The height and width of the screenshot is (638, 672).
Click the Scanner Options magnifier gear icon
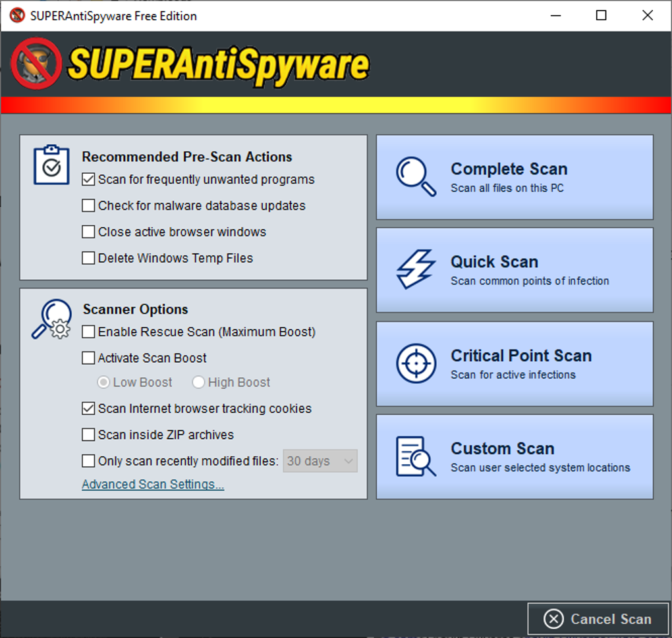point(51,319)
